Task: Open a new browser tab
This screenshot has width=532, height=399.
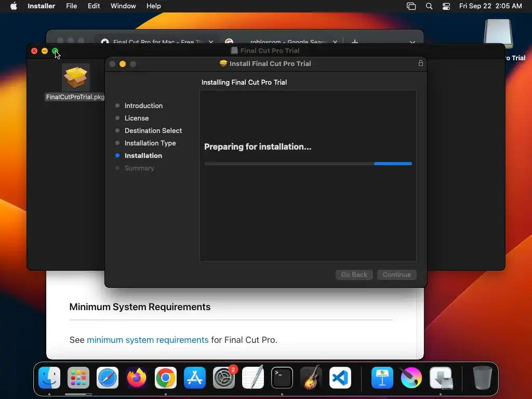Action: tap(354, 42)
